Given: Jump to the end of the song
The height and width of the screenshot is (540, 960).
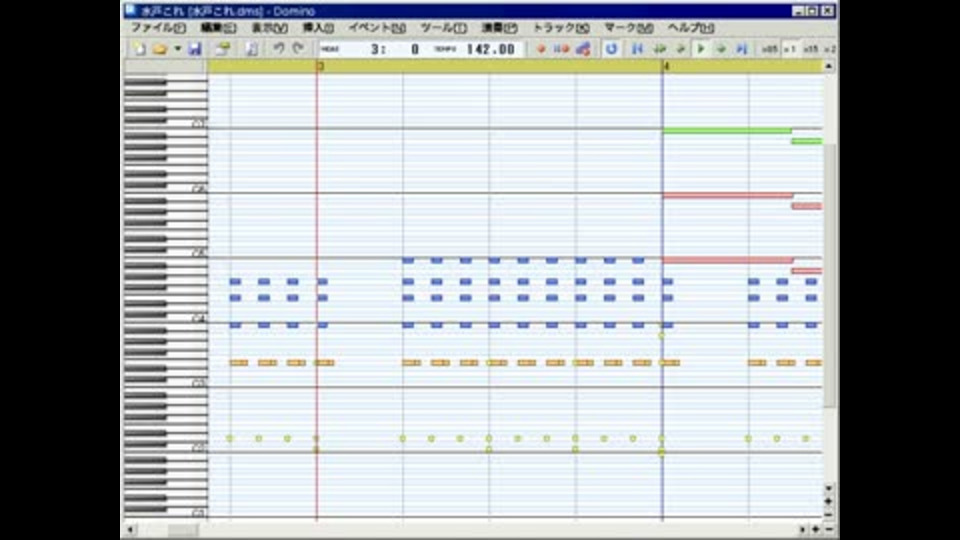Looking at the screenshot, I should [741, 49].
